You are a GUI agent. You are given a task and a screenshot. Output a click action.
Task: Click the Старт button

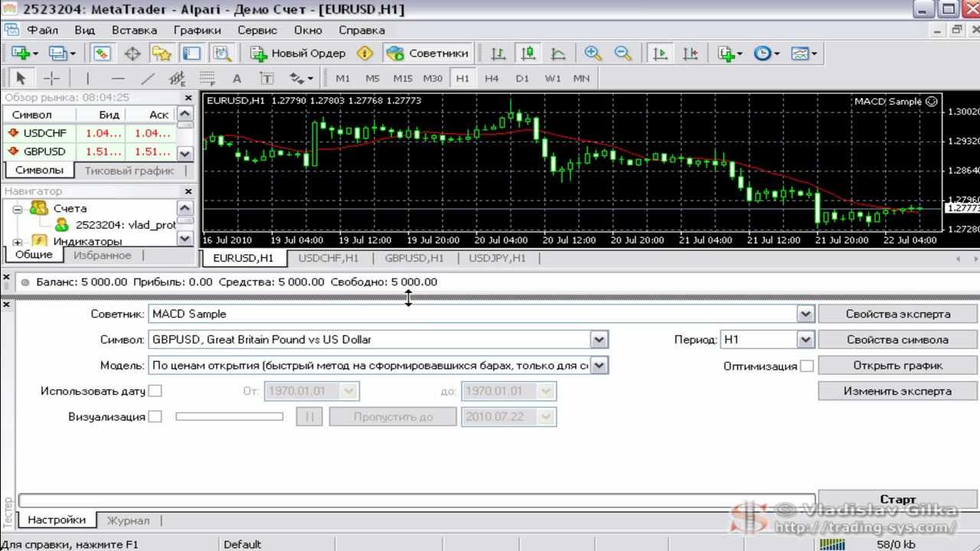tap(897, 499)
